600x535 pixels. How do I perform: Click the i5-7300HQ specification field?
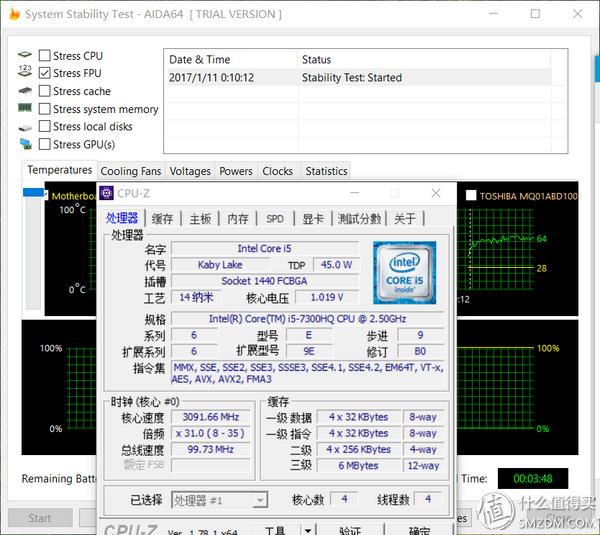[x=307, y=319]
